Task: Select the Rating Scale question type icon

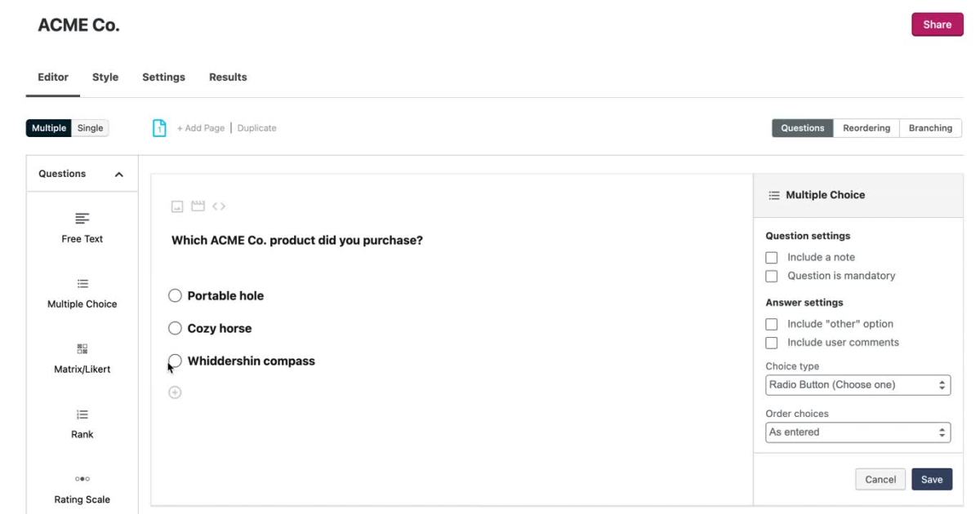Action: [x=82, y=479]
